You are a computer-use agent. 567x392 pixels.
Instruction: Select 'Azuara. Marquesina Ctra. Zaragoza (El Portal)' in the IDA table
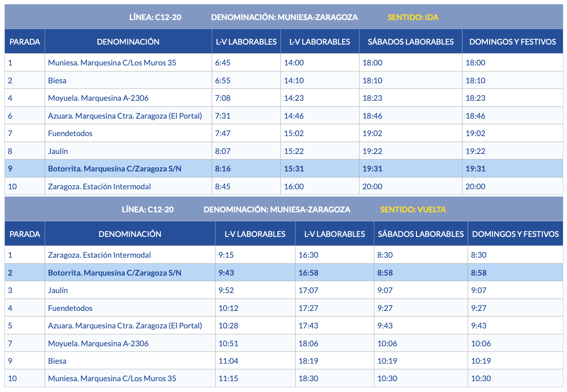(125, 116)
